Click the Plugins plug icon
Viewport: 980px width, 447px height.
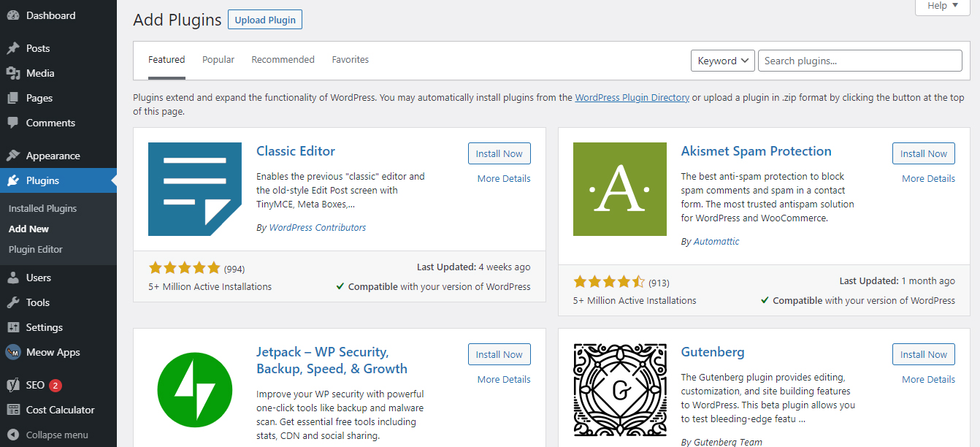pyautogui.click(x=13, y=180)
